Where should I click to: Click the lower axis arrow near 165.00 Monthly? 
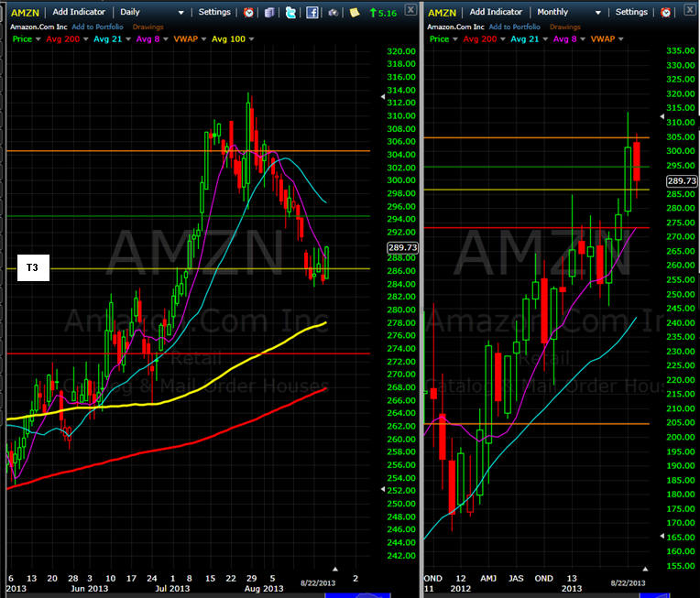pyautogui.click(x=662, y=536)
